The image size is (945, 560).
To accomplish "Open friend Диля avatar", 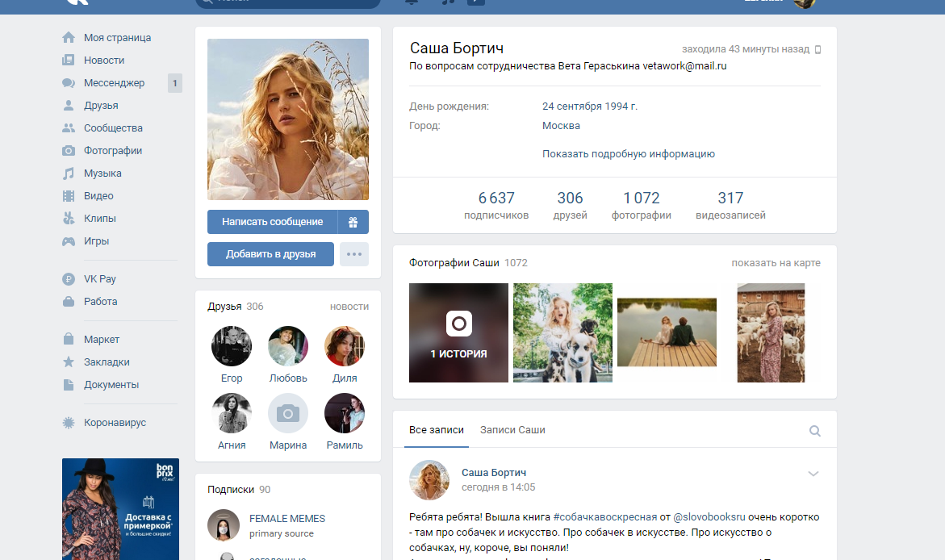I will 345,346.
